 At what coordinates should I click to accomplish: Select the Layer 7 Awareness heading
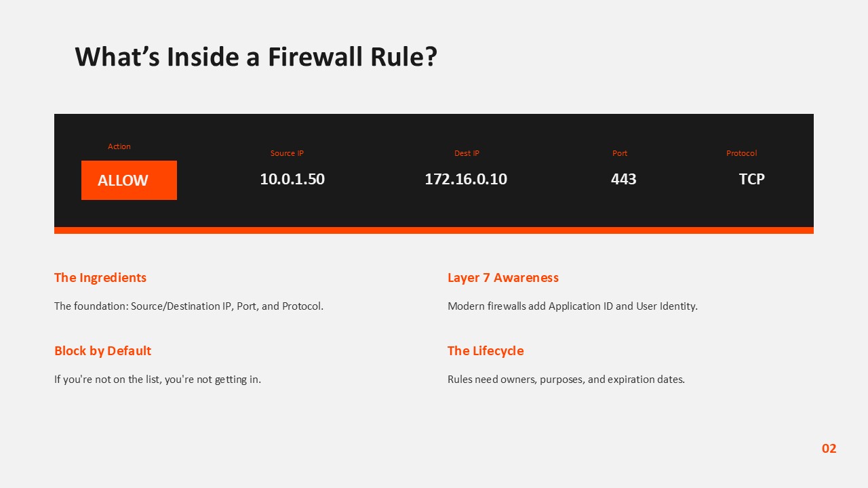point(503,278)
